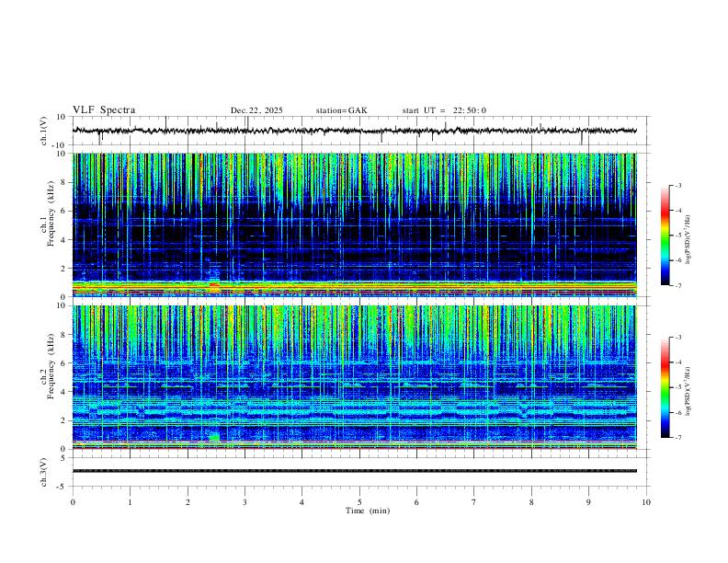
Task: Click the ch.1 color scale bar
Action: click(x=665, y=236)
